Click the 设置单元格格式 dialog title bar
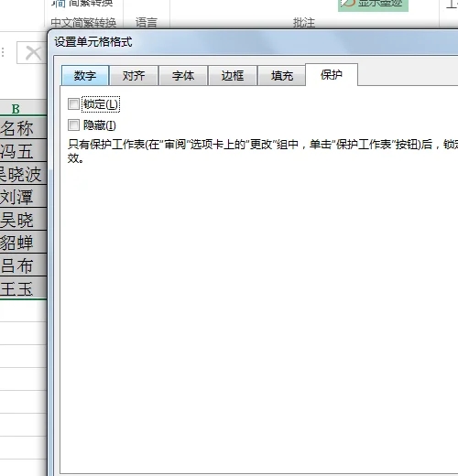 pos(254,42)
